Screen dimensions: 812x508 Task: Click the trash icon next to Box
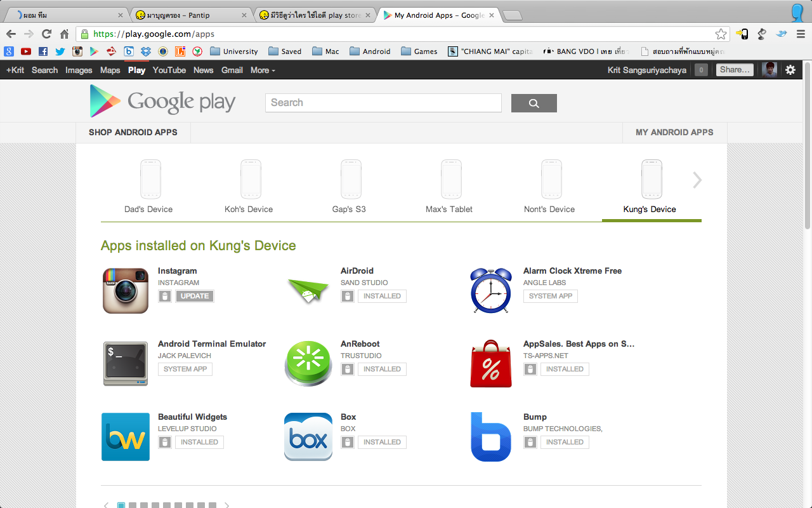coord(348,442)
